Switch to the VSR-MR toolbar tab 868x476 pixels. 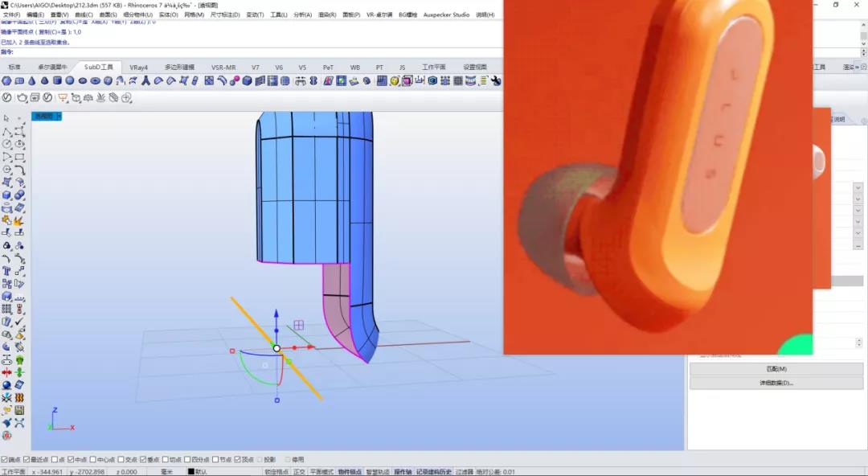pyautogui.click(x=223, y=67)
